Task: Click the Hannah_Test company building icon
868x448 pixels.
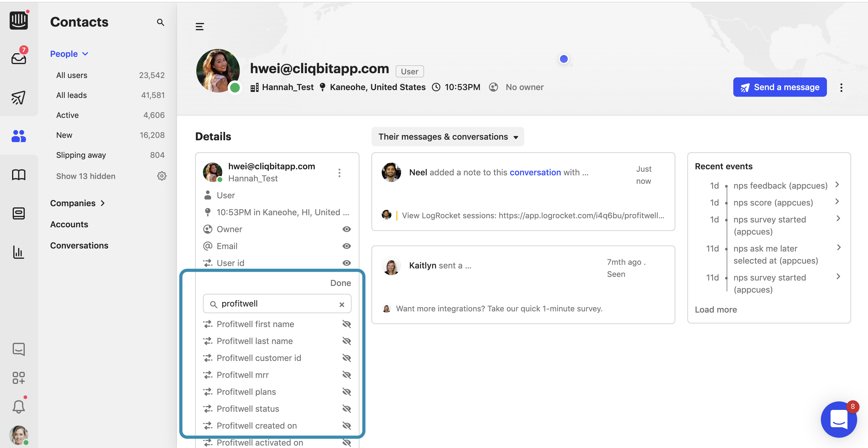Action: coord(254,88)
